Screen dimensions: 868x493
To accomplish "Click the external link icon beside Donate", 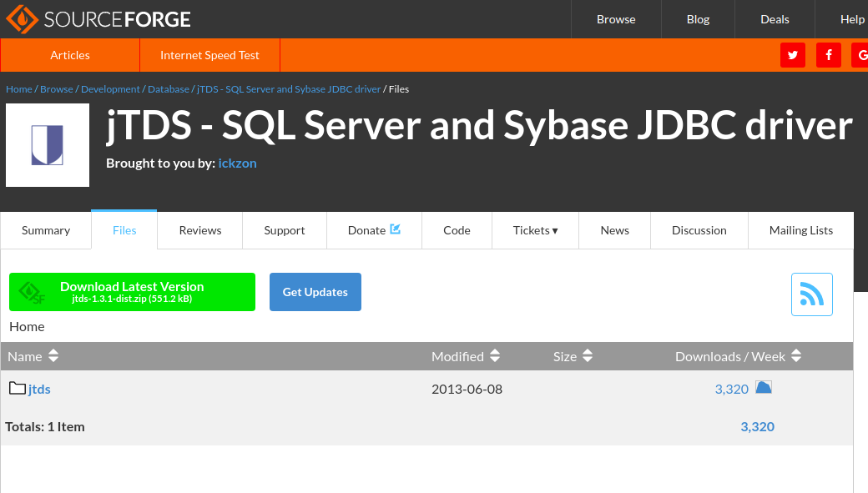I will click(x=396, y=229).
